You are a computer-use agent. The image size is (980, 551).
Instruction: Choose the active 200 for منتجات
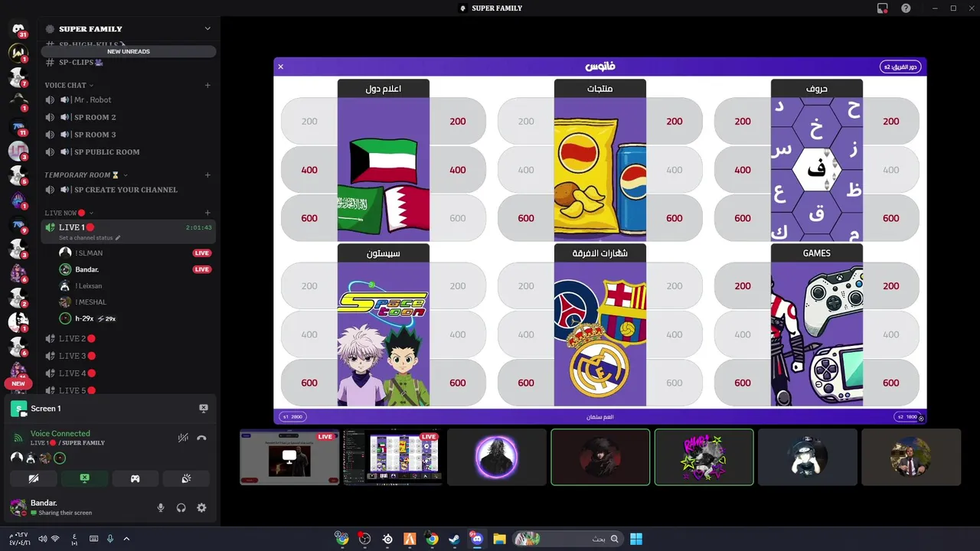pyautogui.click(x=675, y=121)
